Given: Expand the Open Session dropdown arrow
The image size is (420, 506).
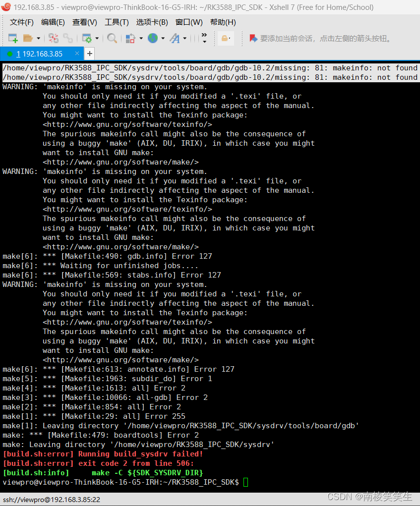Looking at the screenshot, I should [x=38, y=38].
